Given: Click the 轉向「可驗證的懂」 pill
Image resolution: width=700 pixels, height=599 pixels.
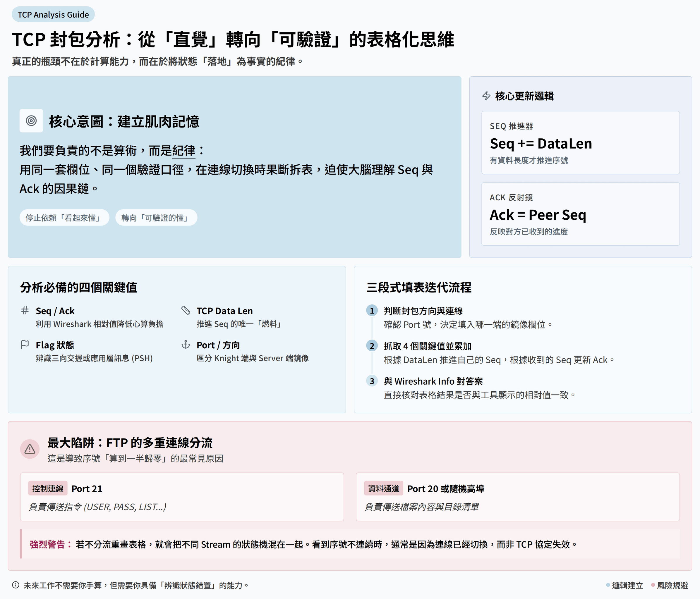Looking at the screenshot, I should pyautogui.click(x=156, y=218).
